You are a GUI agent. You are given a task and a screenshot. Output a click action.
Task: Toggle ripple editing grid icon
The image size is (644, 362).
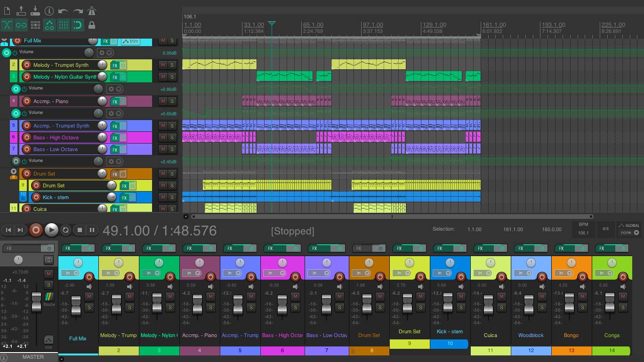tap(35, 25)
